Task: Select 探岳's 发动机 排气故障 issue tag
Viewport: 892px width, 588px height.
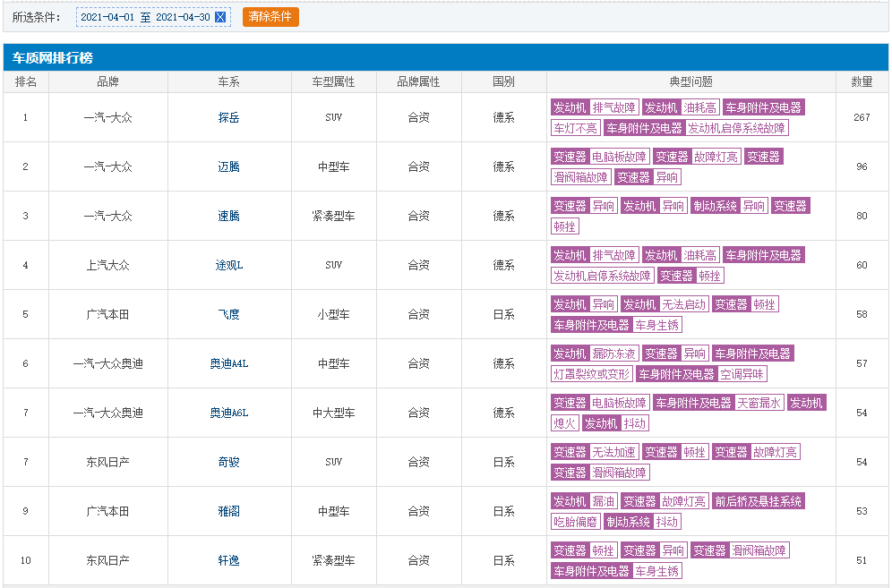Action: click(x=595, y=107)
